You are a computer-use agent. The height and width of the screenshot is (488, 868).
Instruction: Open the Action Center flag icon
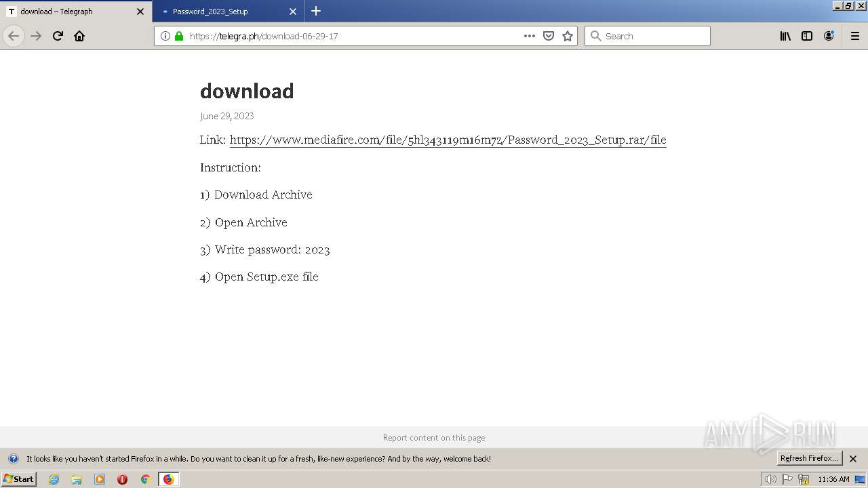click(787, 479)
